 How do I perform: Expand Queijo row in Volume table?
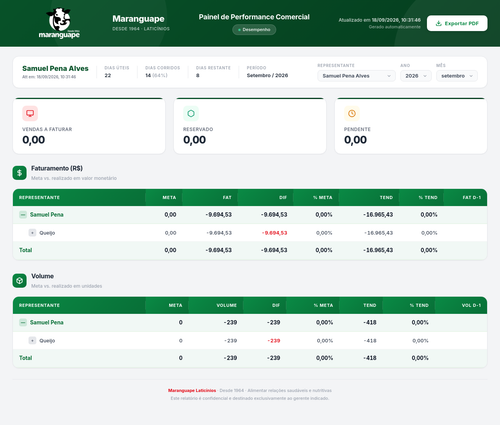tap(32, 340)
